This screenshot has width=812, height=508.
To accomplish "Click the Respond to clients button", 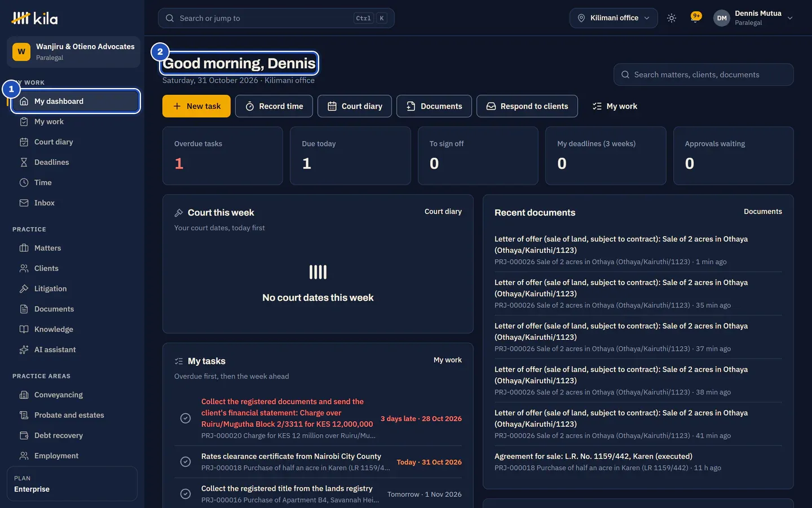I will click(x=527, y=106).
